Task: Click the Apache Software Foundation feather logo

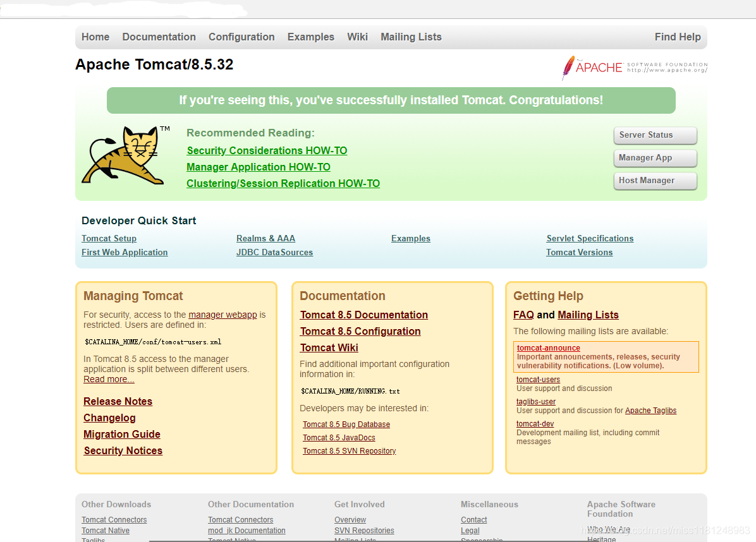Action: pos(635,68)
